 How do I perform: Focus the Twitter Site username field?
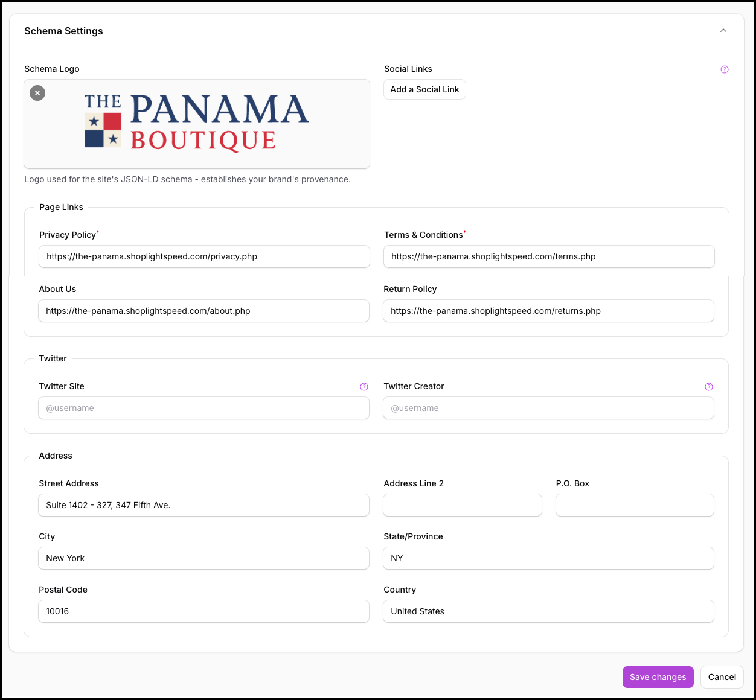(203, 408)
